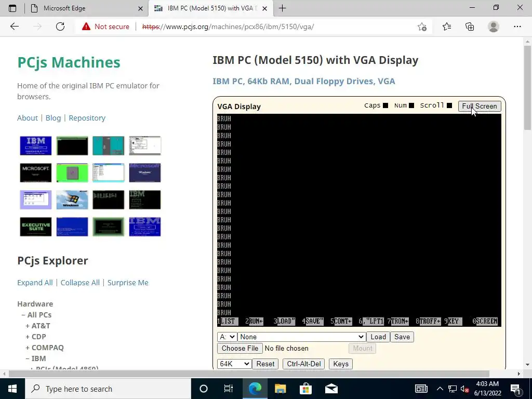Click the vertical page scrollbar

coord(527,87)
